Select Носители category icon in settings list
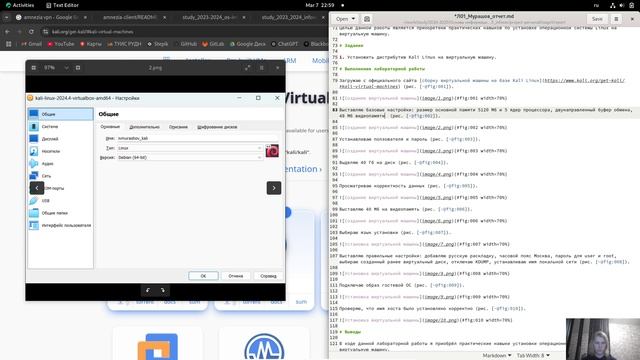Screen dimensions: 640x360 pos(33,151)
